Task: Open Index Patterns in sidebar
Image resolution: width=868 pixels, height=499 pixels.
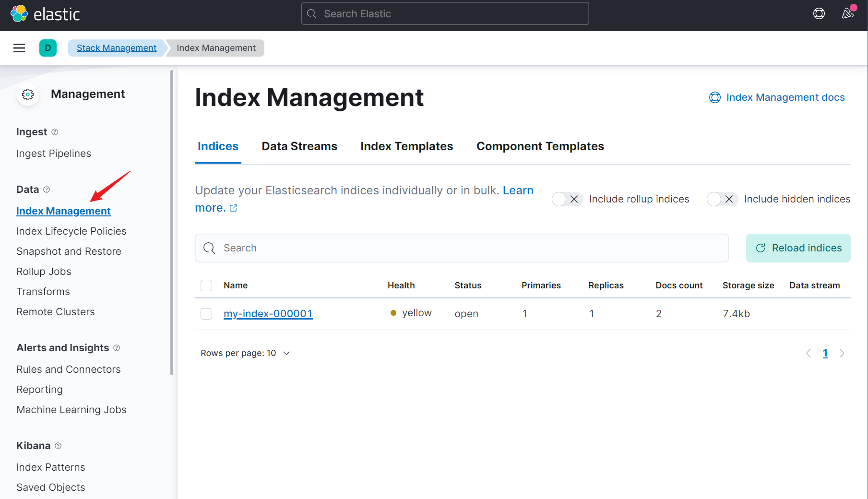Action: tap(51, 467)
